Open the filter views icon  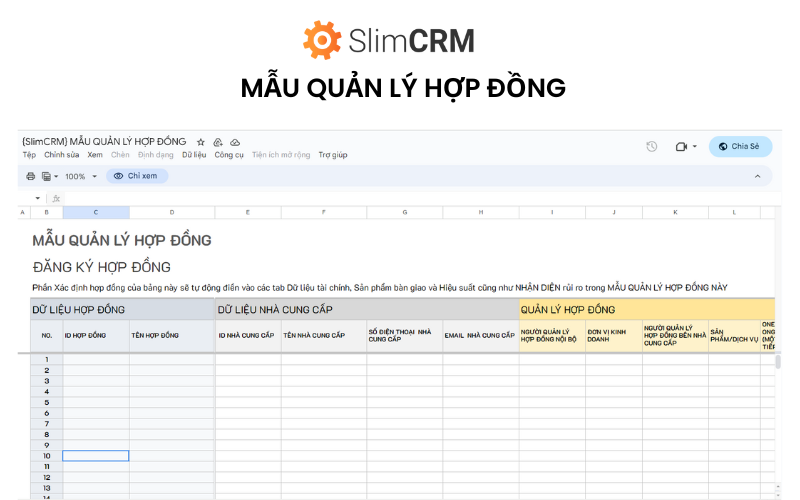(46, 176)
